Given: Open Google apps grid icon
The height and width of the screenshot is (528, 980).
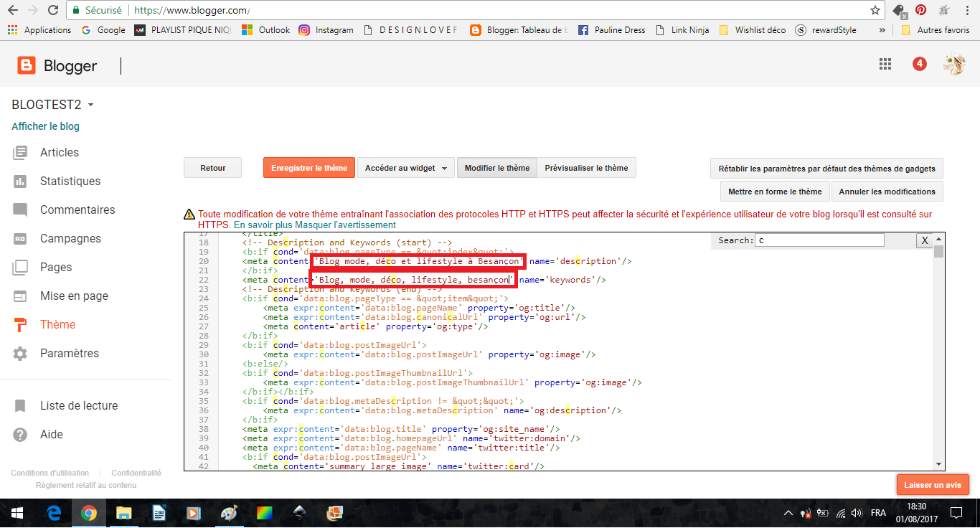Looking at the screenshot, I should (885, 64).
